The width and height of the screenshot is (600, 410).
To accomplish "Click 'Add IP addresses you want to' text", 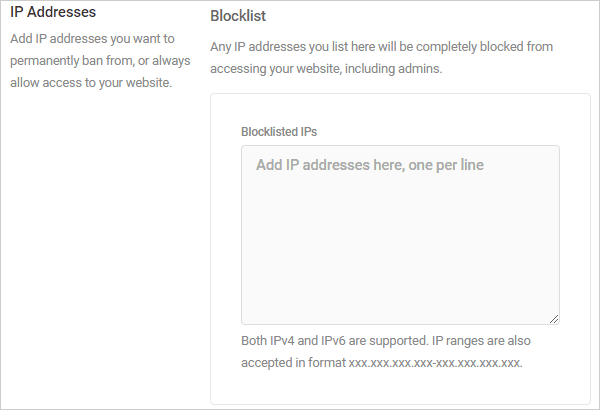I will tap(92, 39).
